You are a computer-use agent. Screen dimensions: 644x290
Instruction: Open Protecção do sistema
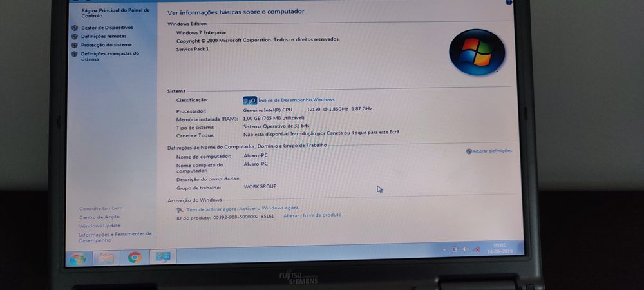click(x=106, y=44)
